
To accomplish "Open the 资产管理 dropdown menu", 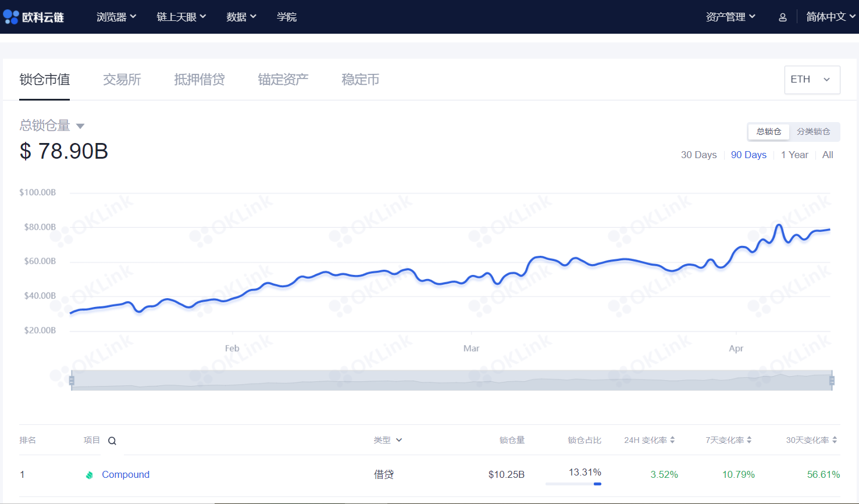I will click(730, 17).
